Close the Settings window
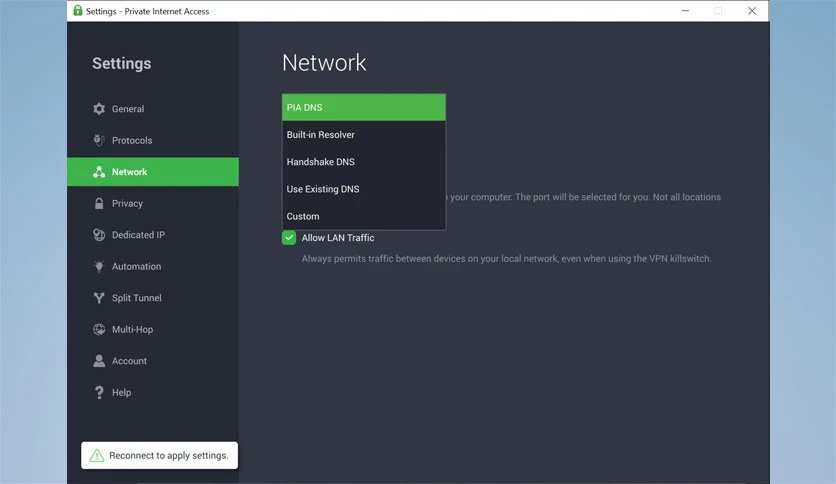 click(752, 11)
